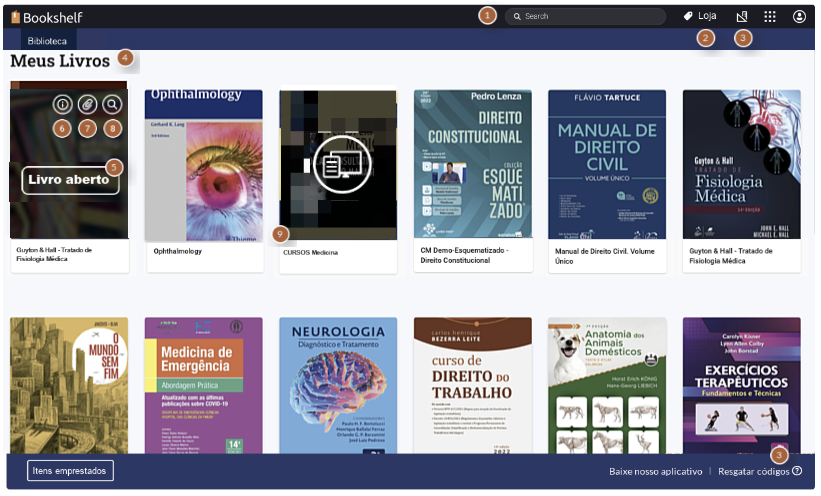
Task: Focus the Search input field
Action: pyautogui.click(x=585, y=17)
